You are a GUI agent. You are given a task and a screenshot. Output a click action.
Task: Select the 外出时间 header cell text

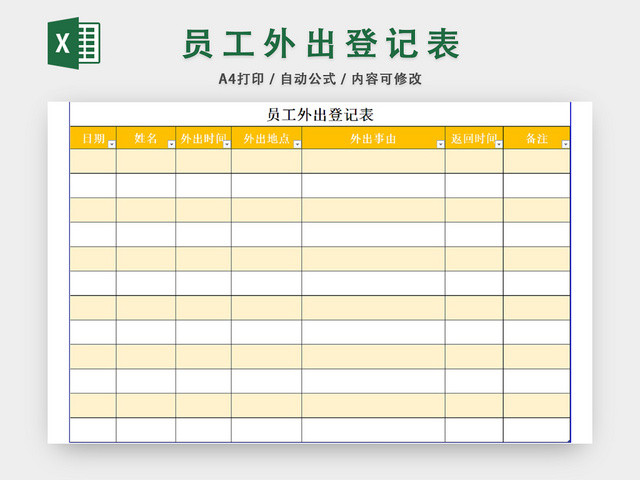coord(203,138)
